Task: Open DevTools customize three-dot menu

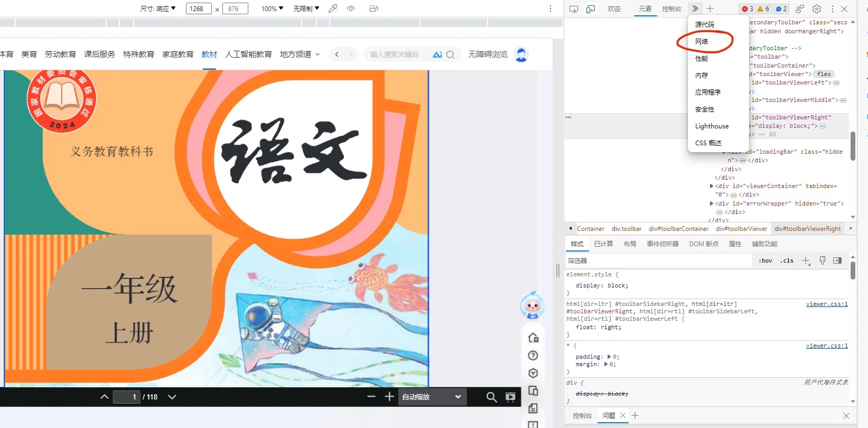Action: pos(832,9)
